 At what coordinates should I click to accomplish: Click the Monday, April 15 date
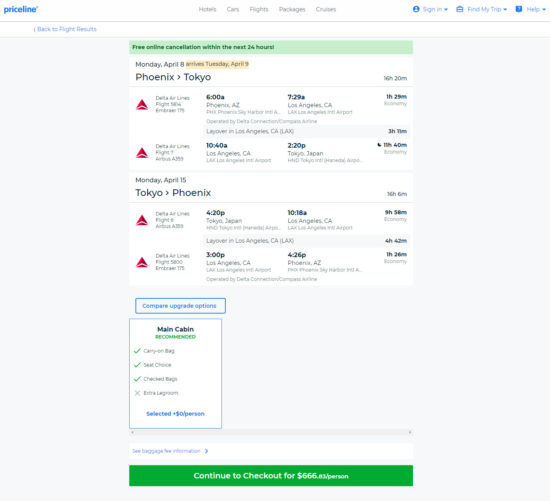(x=161, y=180)
